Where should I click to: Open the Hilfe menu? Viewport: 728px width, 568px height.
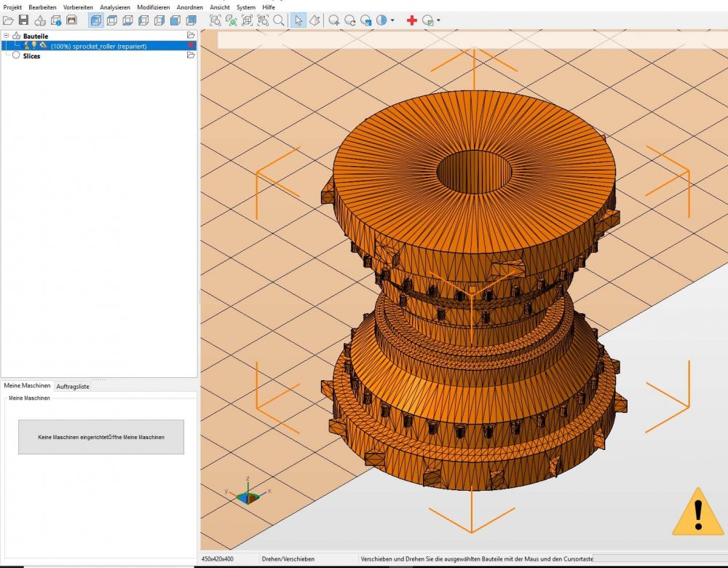(x=269, y=7)
